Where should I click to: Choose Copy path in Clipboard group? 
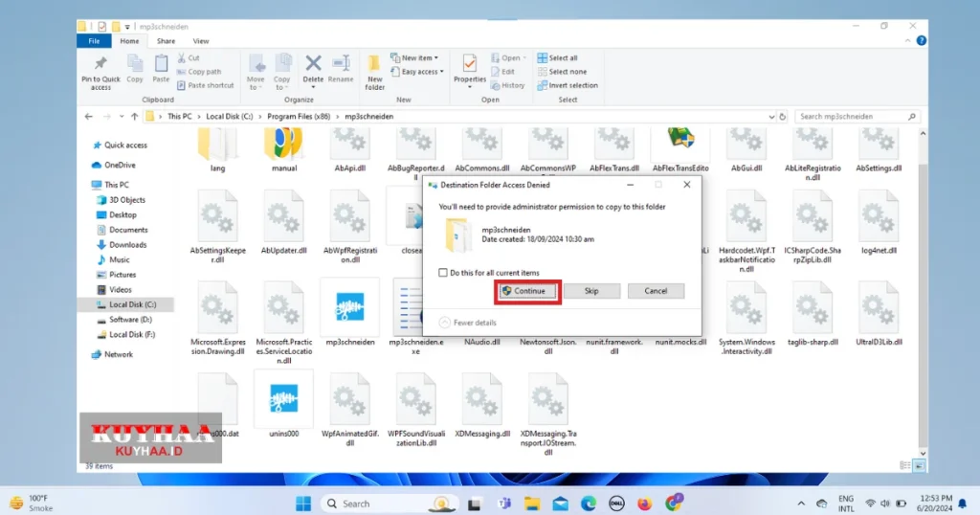(x=199, y=72)
